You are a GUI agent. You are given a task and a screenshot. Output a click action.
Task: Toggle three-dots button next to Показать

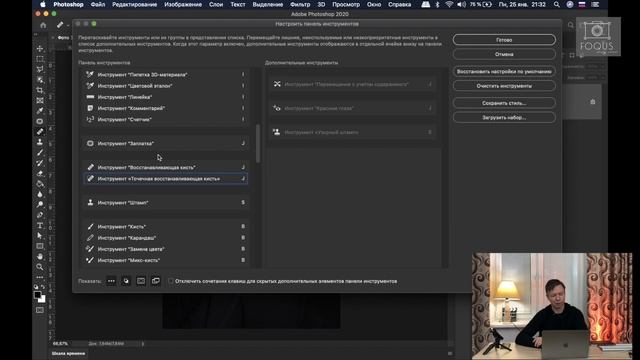point(111,281)
